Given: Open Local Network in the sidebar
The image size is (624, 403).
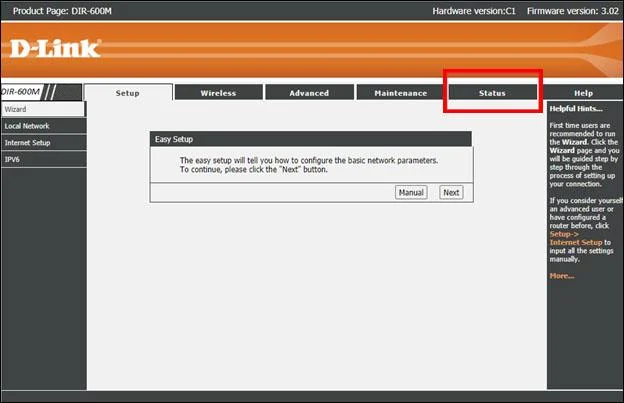Looking at the screenshot, I should 43,126.
